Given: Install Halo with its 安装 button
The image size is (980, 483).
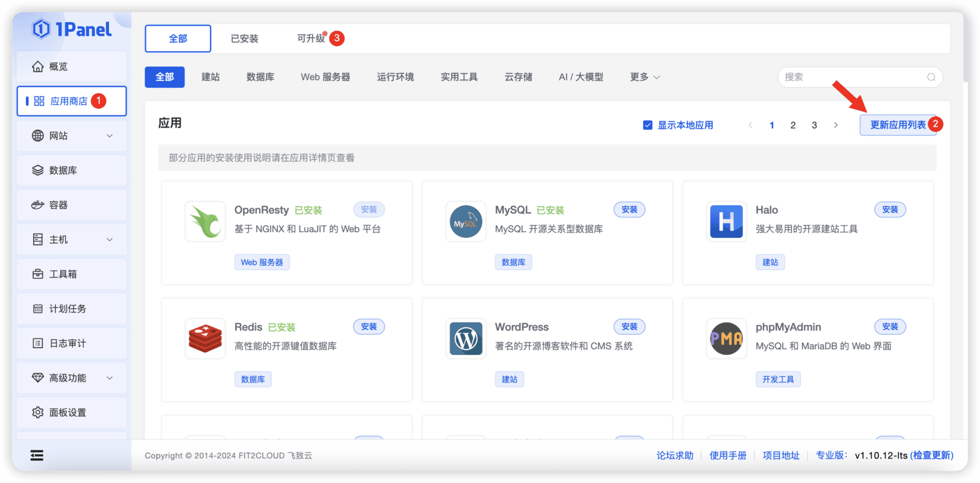Looking at the screenshot, I should coord(890,210).
